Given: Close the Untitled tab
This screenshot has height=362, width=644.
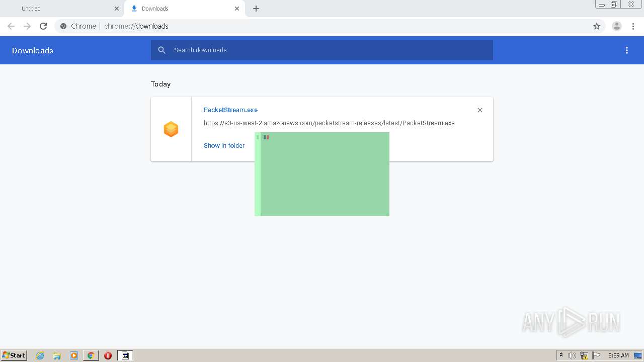Looking at the screenshot, I should coord(117,9).
